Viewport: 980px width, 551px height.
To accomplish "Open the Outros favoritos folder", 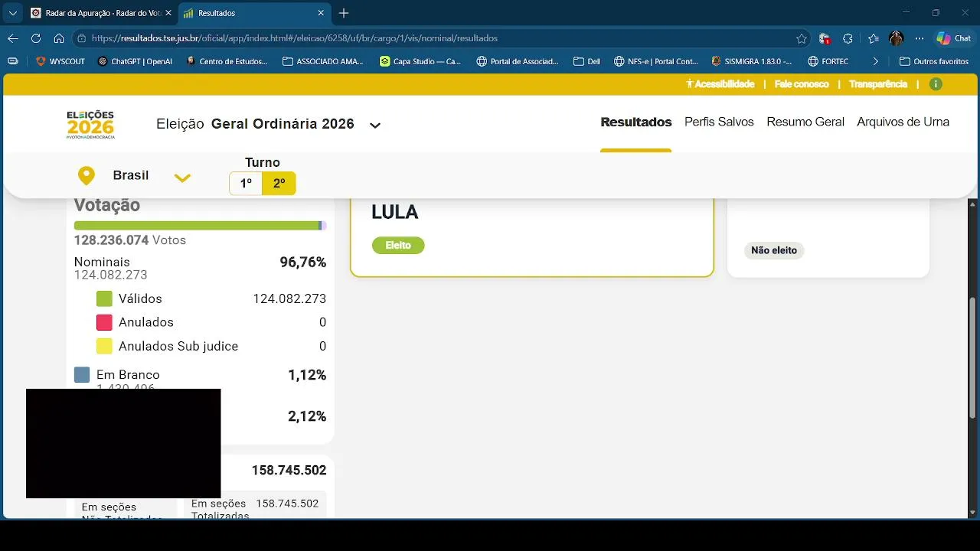I will 934,61.
